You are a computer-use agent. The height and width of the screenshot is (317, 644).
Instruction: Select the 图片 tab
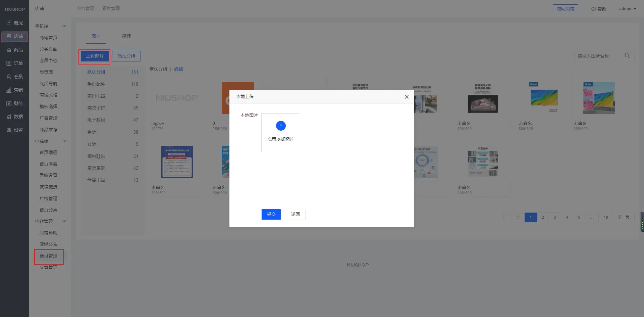[96, 36]
